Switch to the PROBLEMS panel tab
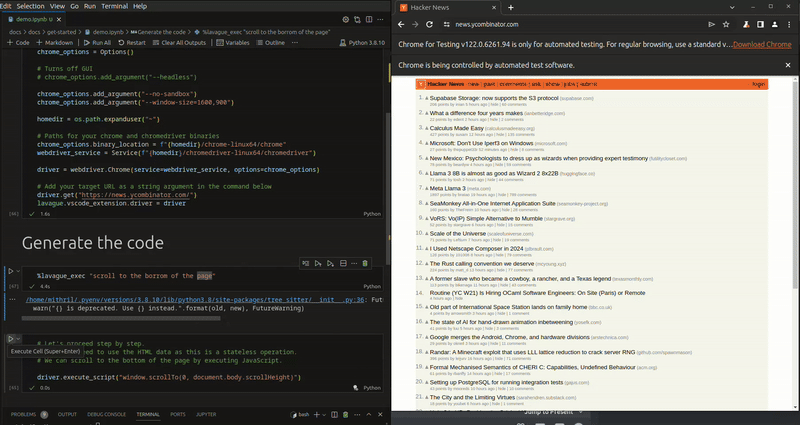Viewport: 800px width, 425px height. pyautogui.click(x=23, y=414)
